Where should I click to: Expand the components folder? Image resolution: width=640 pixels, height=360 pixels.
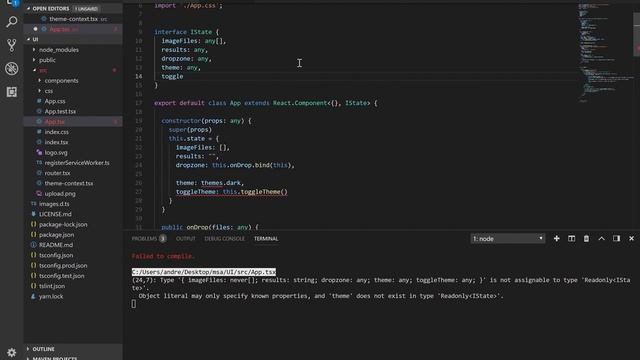(x=61, y=80)
